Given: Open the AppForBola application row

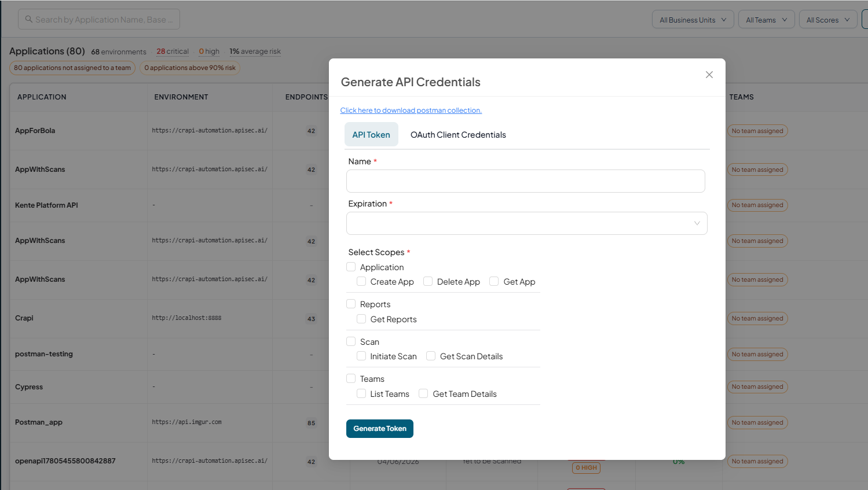Looking at the screenshot, I should pyautogui.click(x=35, y=131).
